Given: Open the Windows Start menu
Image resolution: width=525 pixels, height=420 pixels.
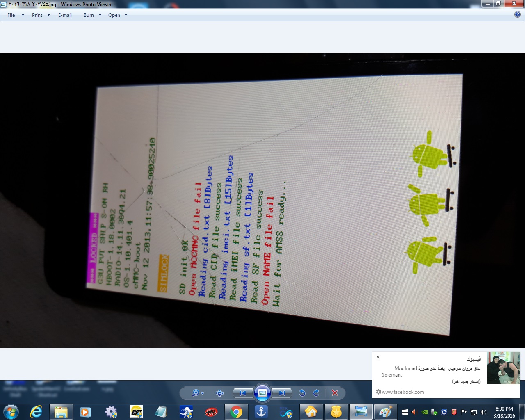Looking at the screenshot, I should tap(11, 412).
